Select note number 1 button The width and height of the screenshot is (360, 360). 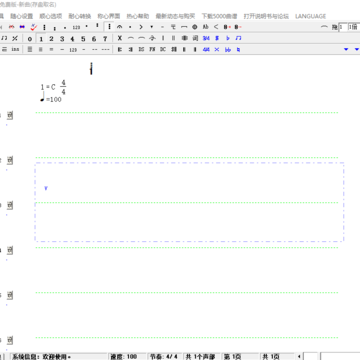[x=41, y=39]
